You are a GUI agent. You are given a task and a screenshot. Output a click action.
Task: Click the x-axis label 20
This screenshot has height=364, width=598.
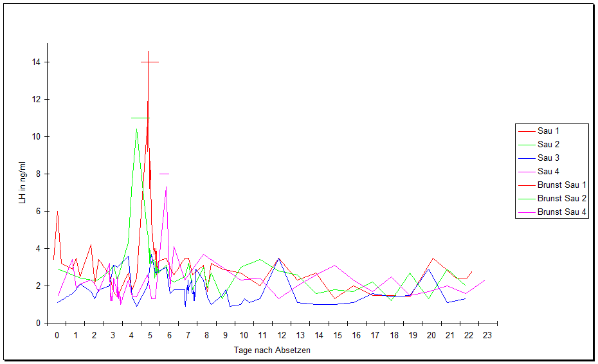431,336
